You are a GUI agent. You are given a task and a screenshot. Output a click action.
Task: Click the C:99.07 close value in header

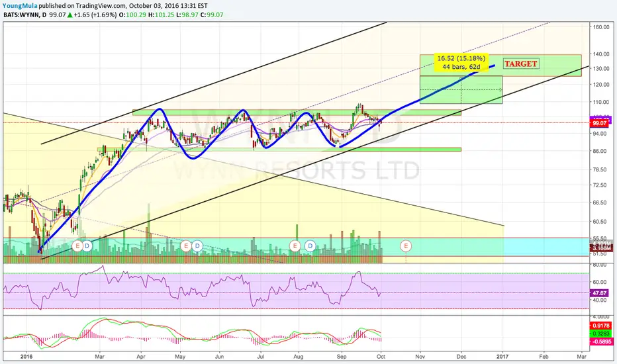pyautogui.click(x=212, y=15)
